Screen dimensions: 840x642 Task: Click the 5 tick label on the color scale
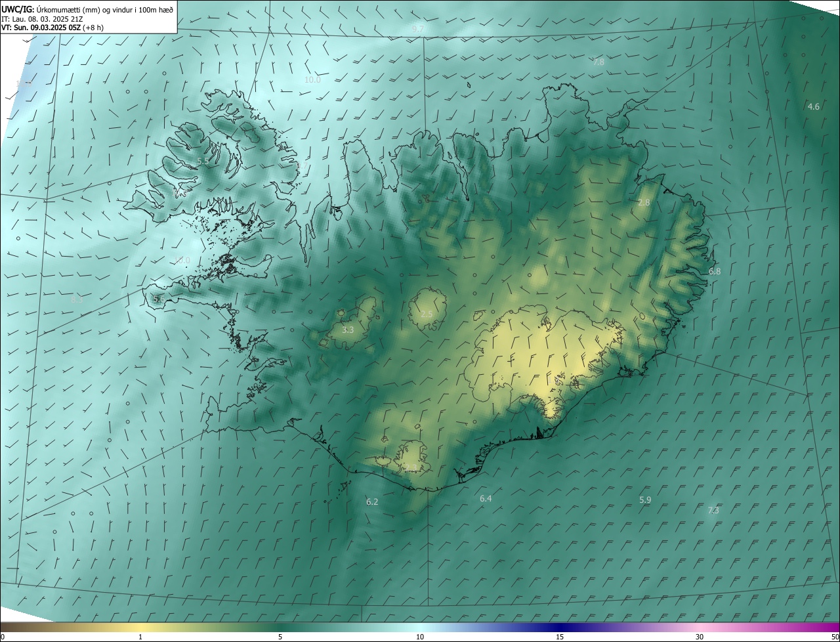point(280,637)
